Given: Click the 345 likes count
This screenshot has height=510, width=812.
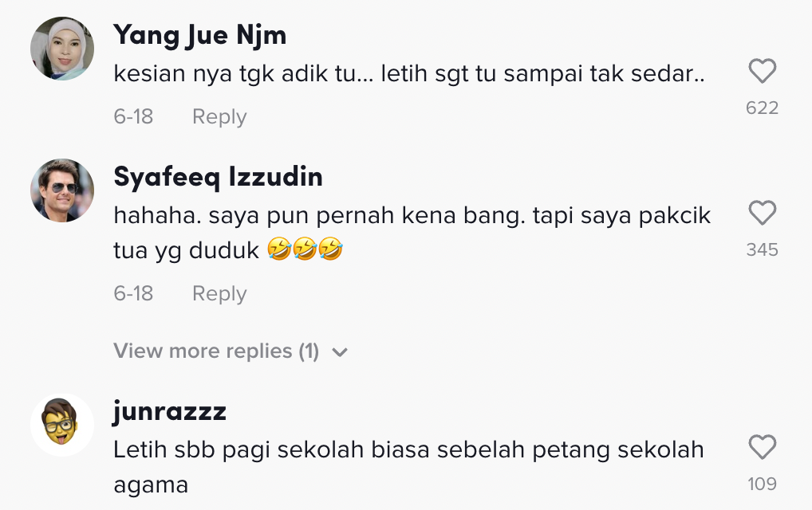Looking at the screenshot, I should (762, 249).
